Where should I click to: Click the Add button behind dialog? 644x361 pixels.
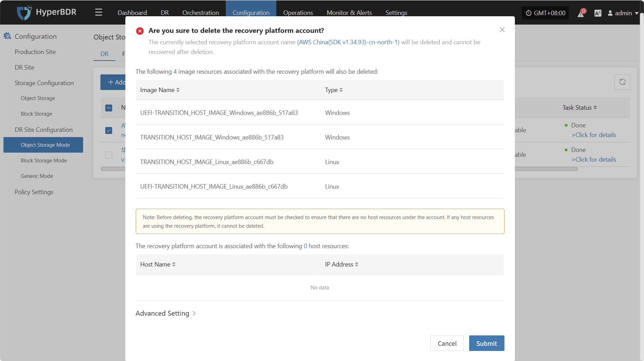113,82
